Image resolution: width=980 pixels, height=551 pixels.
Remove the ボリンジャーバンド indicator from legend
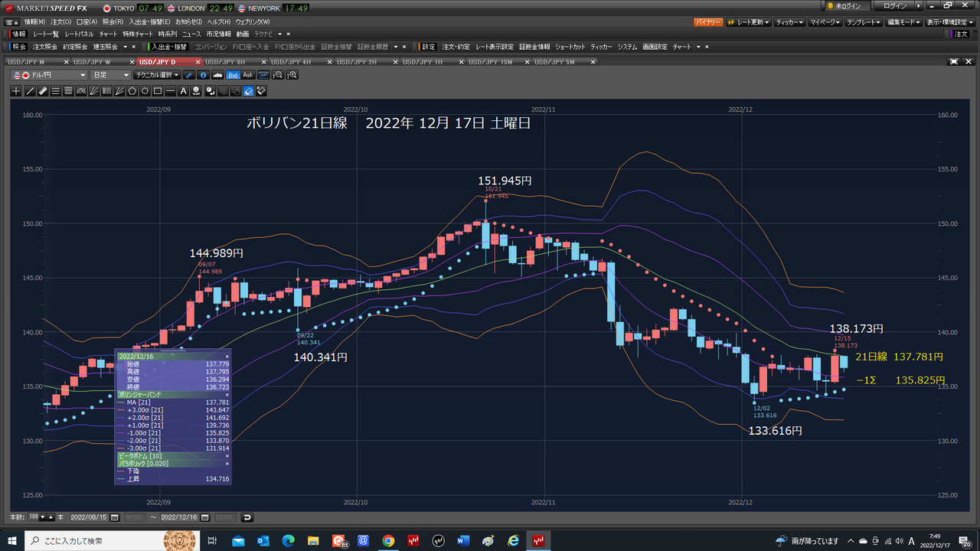(x=227, y=395)
